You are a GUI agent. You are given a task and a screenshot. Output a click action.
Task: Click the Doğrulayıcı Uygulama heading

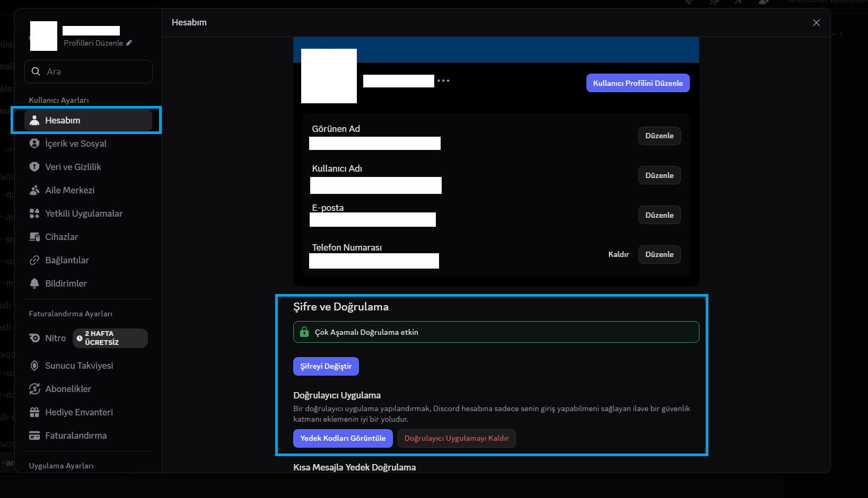coord(337,395)
